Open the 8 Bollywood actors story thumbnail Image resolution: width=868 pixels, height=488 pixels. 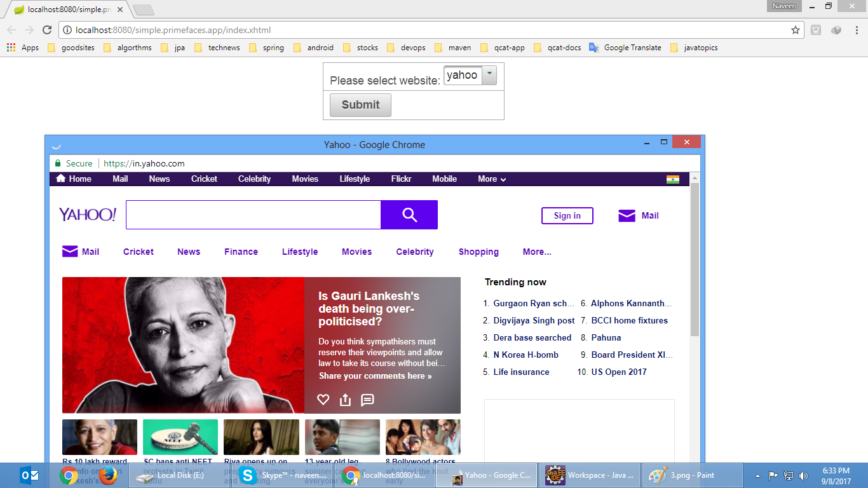point(423,437)
